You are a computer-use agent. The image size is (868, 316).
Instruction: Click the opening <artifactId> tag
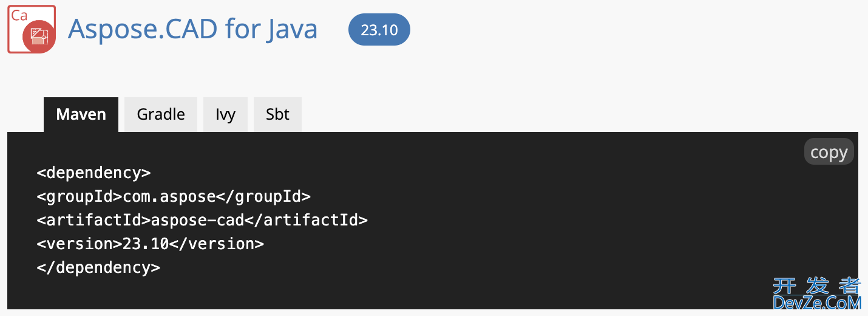[93, 220]
